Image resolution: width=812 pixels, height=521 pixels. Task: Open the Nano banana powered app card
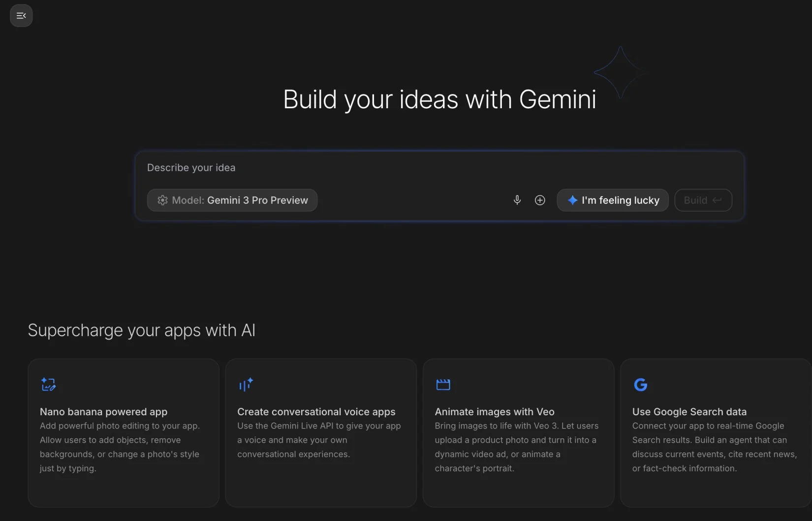tap(123, 433)
